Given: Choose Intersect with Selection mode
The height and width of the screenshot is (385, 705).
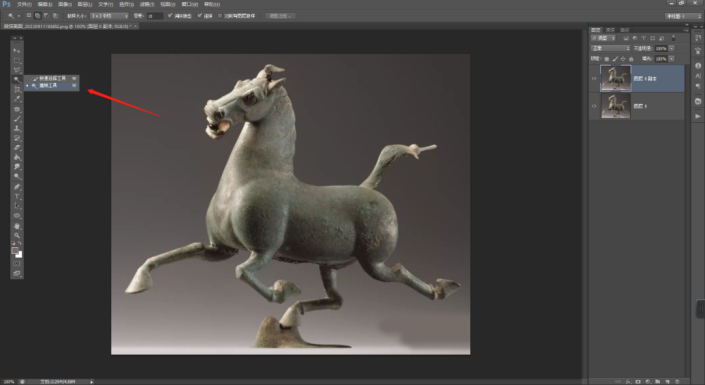Looking at the screenshot, I should (55, 16).
